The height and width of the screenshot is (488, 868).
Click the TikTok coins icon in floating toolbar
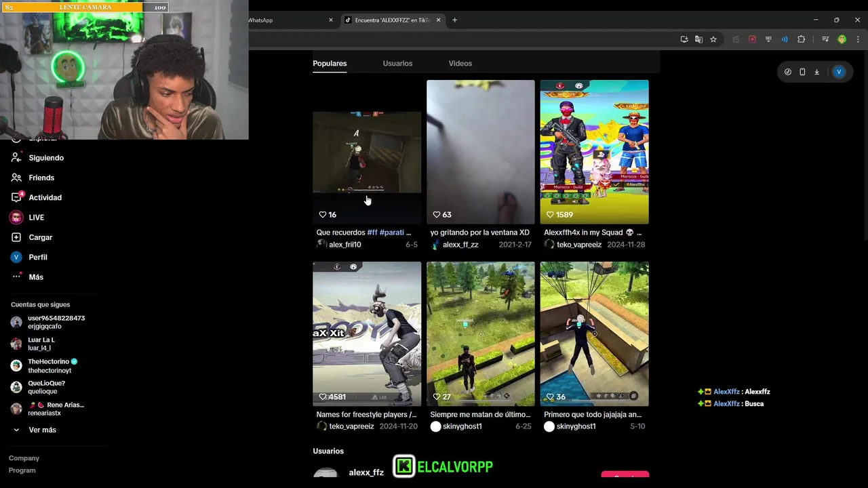(787, 72)
